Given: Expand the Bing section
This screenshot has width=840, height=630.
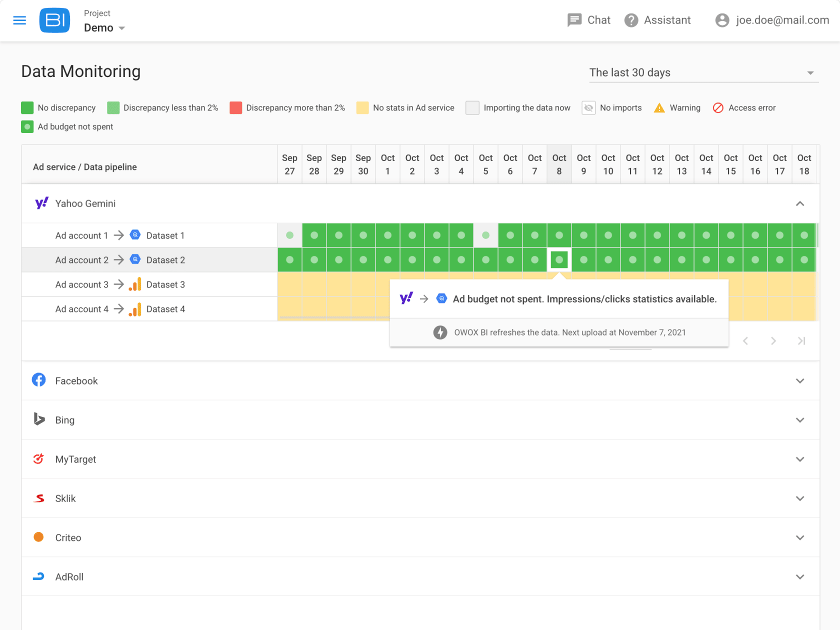Looking at the screenshot, I should (x=800, y=420).
